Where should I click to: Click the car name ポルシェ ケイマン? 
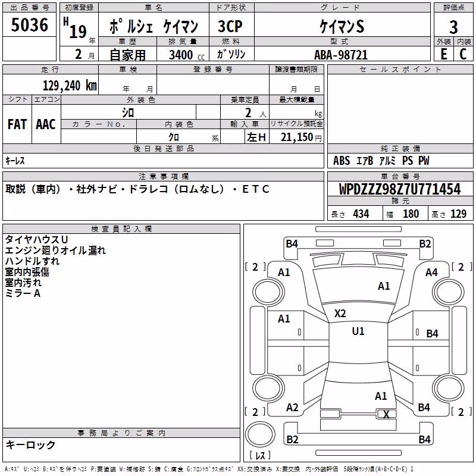(x=154, y=27)
